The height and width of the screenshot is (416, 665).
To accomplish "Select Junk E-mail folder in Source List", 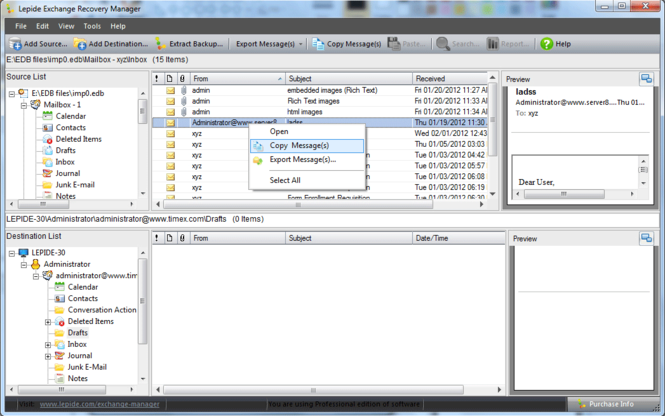I will [75, 184].
